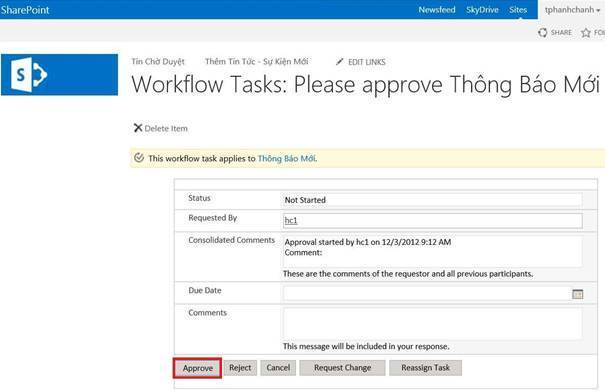Click the Share sync icon
Image resolution: width=605 pixels, height=391 pixels.
(542, 33)
